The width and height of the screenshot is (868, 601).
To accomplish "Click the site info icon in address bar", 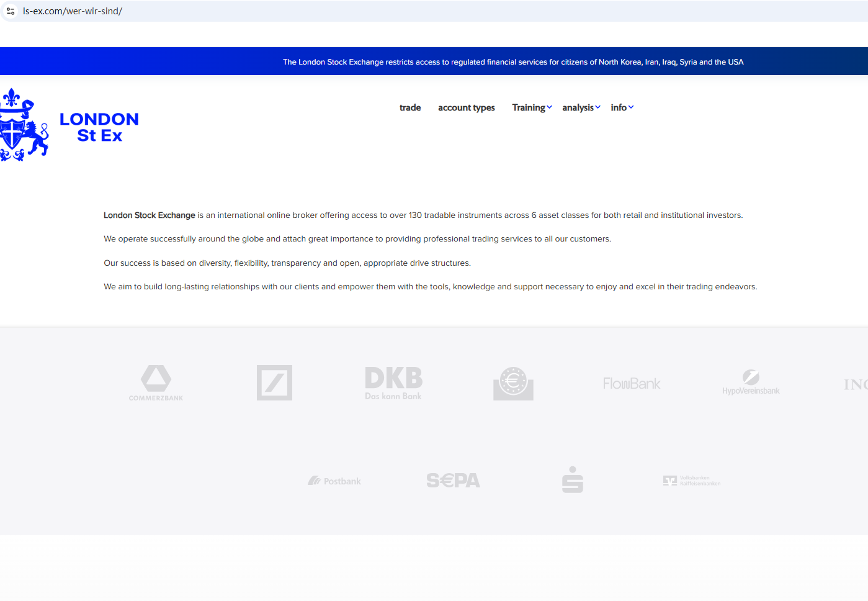I will click(x=11, y=11).
